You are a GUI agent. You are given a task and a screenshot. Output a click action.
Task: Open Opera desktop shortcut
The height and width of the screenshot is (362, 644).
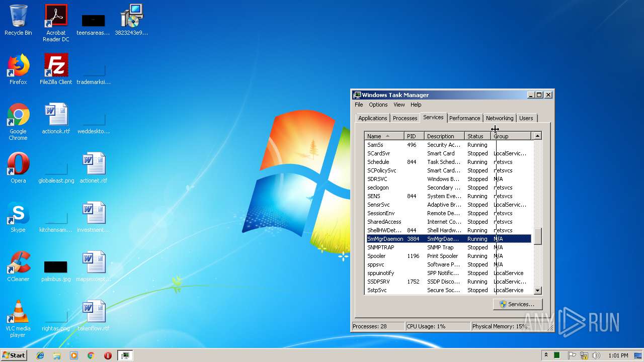click(x=18, y=168)
